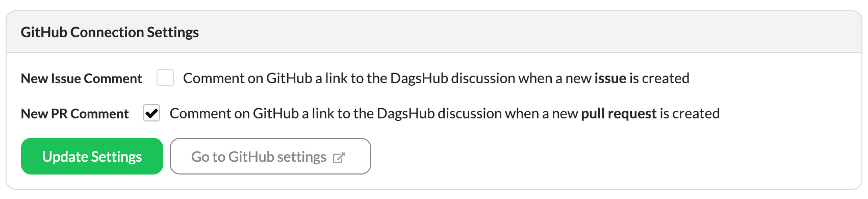Click the white panel area right of the buttons
Screen dimensions: 868x199
click(612, 156)
